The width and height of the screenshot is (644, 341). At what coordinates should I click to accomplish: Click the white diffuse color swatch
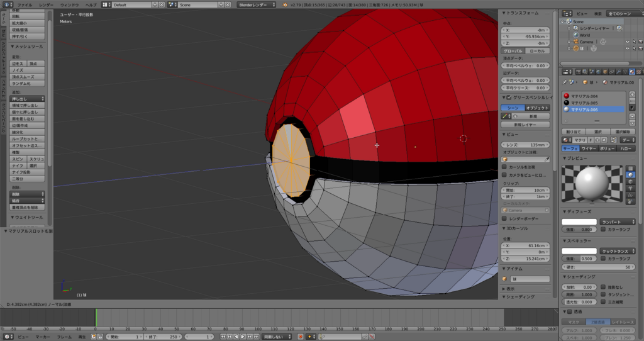tap(579, 221)
